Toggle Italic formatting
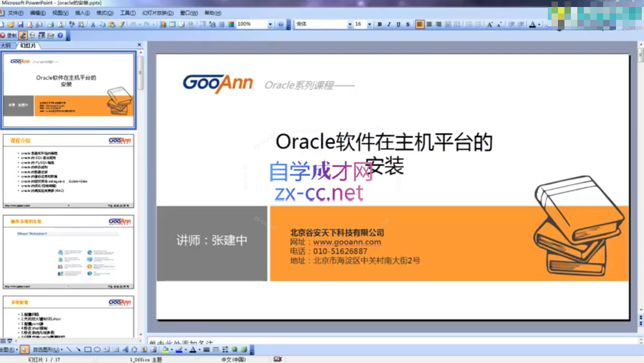Image resolution: width=644 pixels, height=363 pixels. [x=389, y=25]
